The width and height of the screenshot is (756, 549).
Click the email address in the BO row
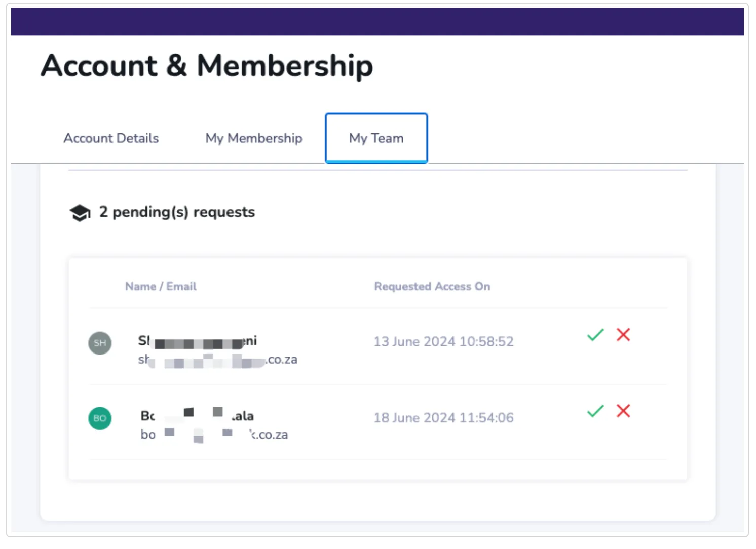(214, 435)
